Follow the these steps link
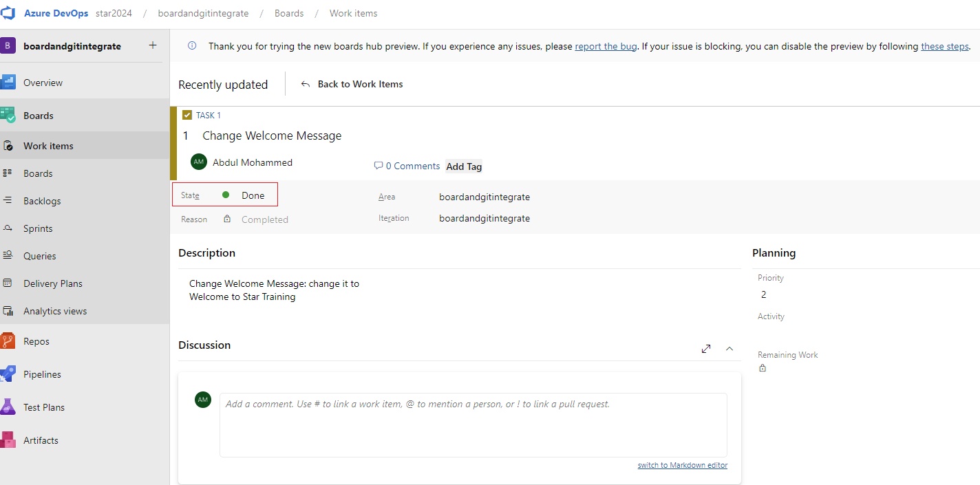The image size is (980, 485). 945,46
